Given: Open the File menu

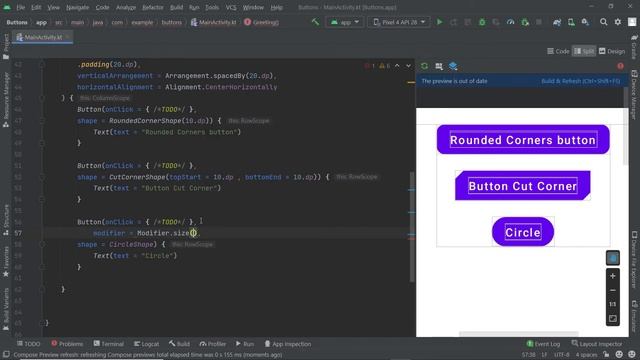Looking at the screenshot, I should [x=21, y=7].
